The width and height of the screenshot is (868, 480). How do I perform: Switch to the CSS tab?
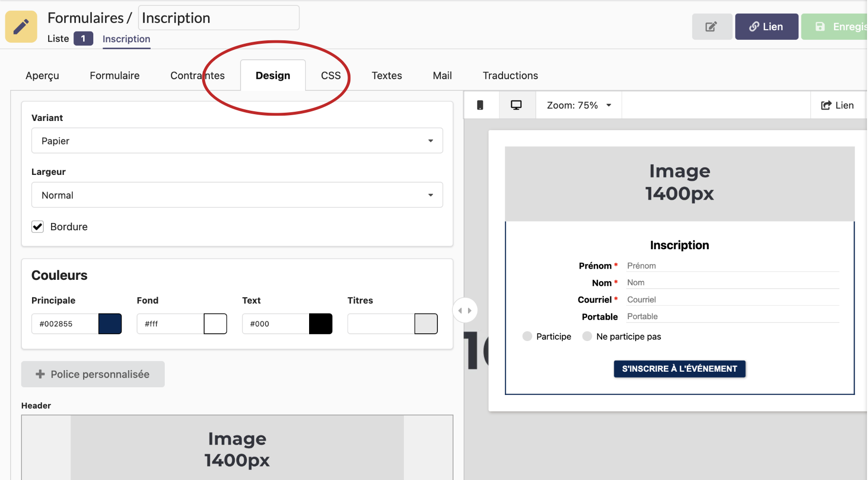(330, 76)
